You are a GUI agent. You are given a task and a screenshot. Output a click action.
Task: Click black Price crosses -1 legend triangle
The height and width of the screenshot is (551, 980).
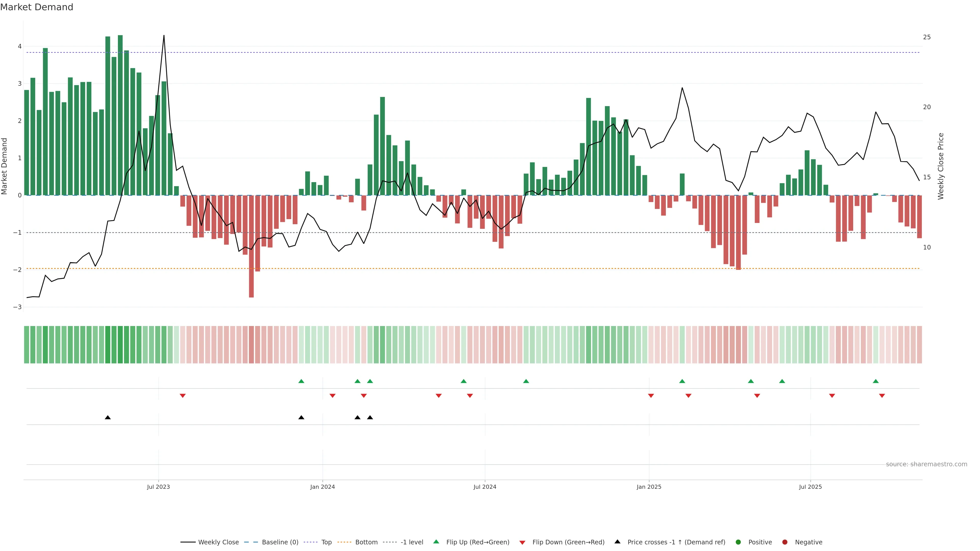617,542
